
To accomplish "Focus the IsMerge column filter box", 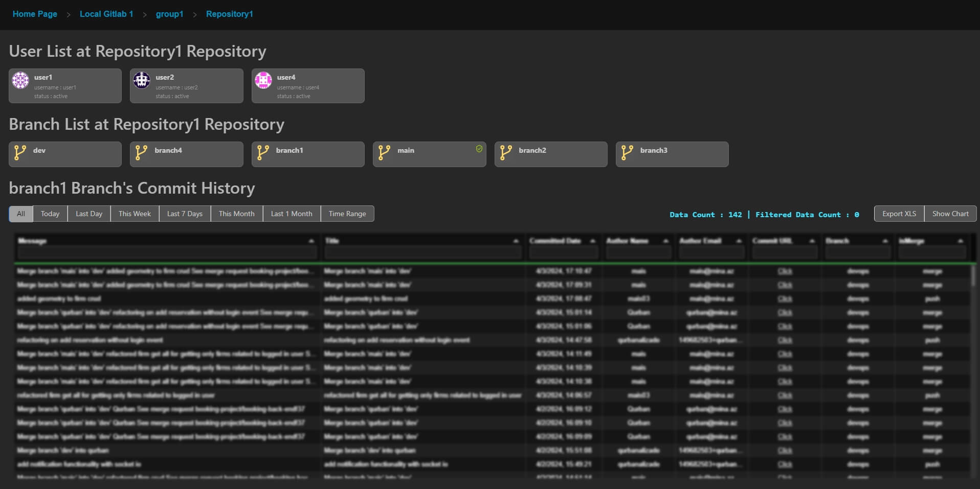I will click(932, 252).
